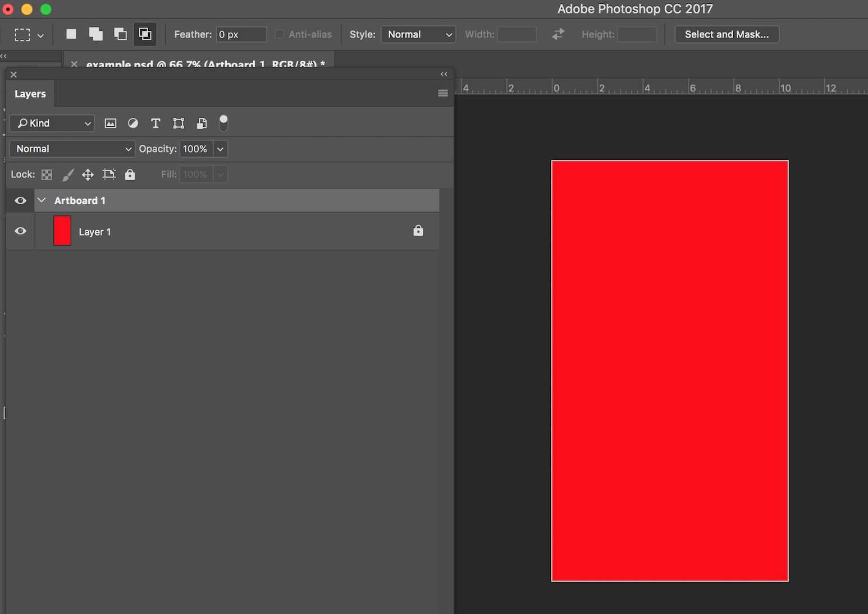This screenshot has width=868, height=614.
Task: Click the red Layer 1 thumbnail
Action: [62, 231]
